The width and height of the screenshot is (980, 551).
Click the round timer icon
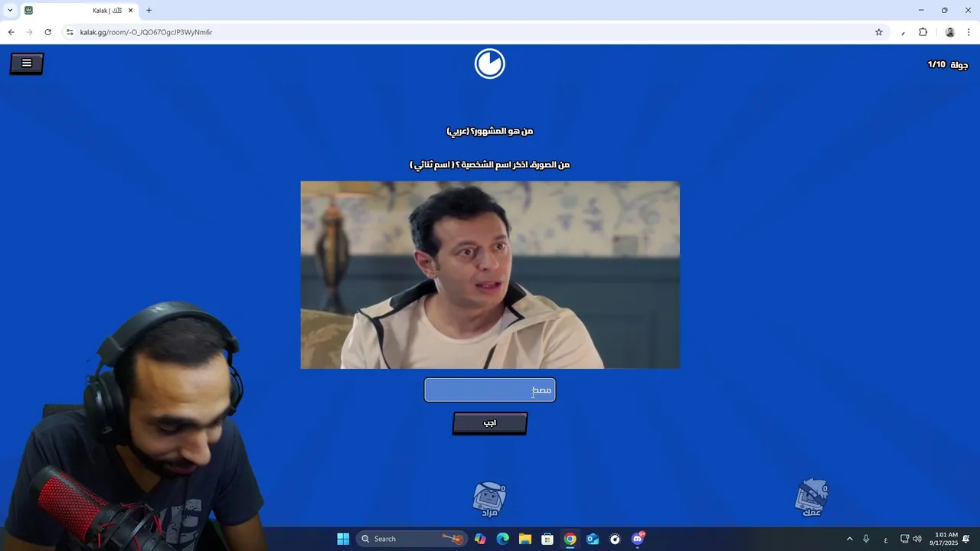tap(490, 64)
